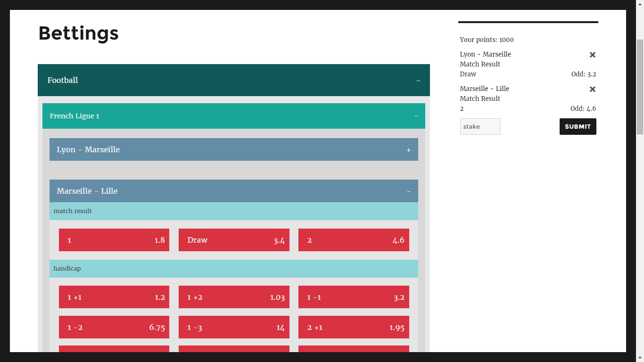Expand the Lyon - Marseille match
The width and height of the screenshot is (644, 362).
234,149
